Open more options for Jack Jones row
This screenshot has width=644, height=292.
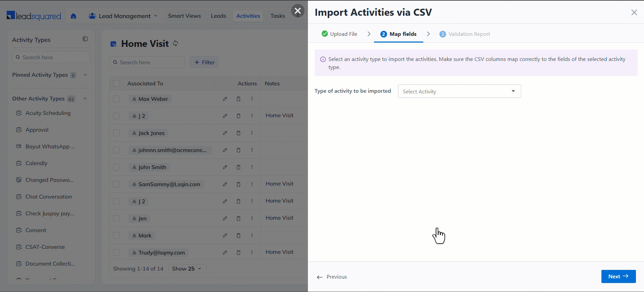click(x=252, y=133)
